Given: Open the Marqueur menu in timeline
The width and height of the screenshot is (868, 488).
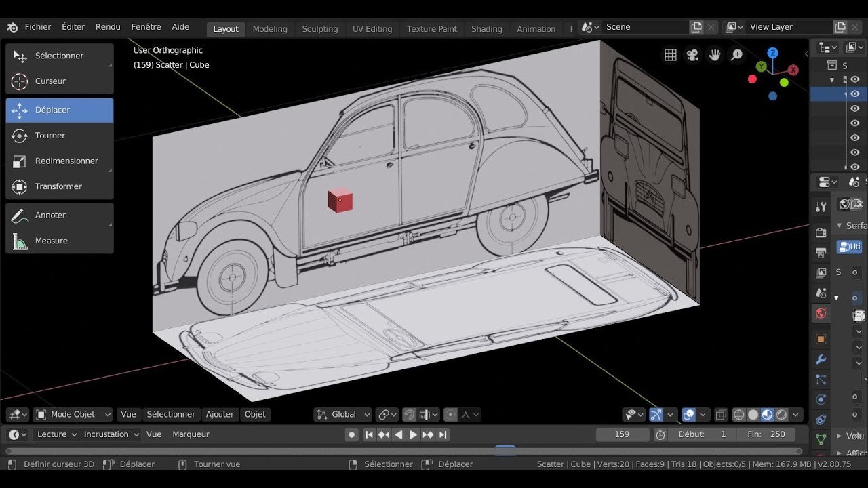Looking at the screenshot, I should (191, 434).
